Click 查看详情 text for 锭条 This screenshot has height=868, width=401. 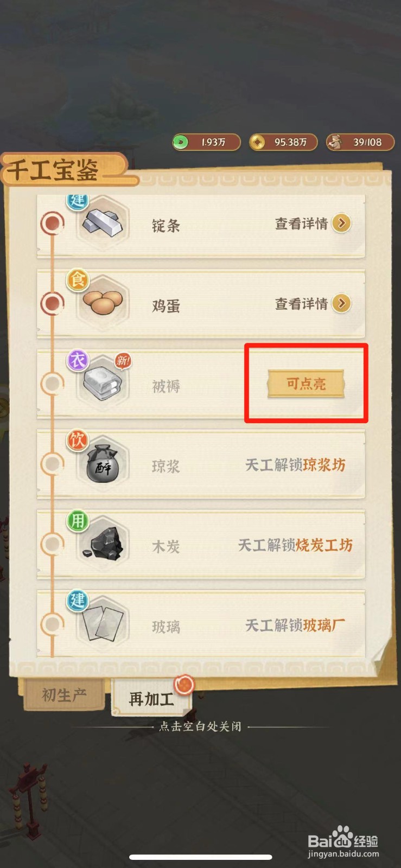[301, 224]
